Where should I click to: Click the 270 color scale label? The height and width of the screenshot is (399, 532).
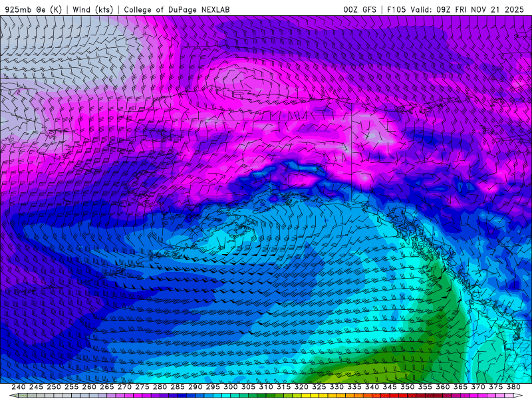pos(124,387)
